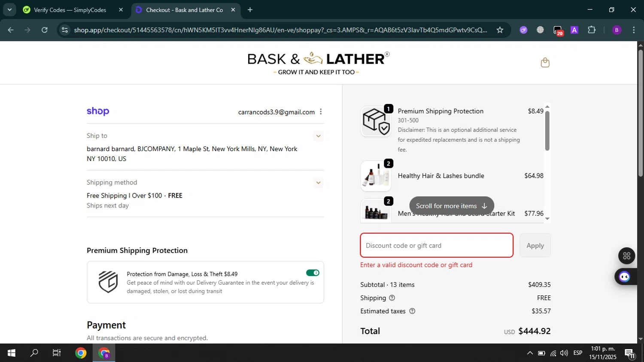Viewport: 644px width, 362px height.
Task: Open the tab search dropdown arrow
Action: 9,9
